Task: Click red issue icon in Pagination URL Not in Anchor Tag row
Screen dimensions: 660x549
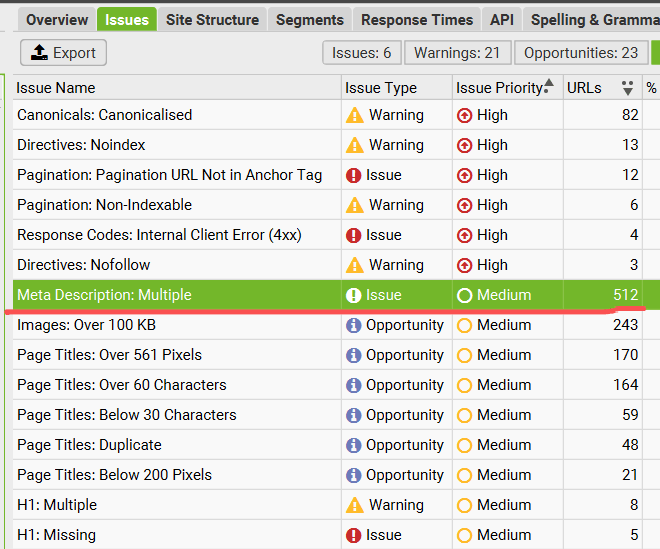Action: click(354, 175)
